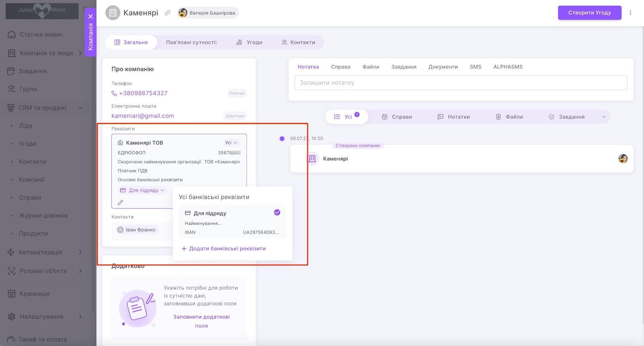Click the Залишити нотатку input field
This screenshot has height=346, width=644.
click(461, 83)
